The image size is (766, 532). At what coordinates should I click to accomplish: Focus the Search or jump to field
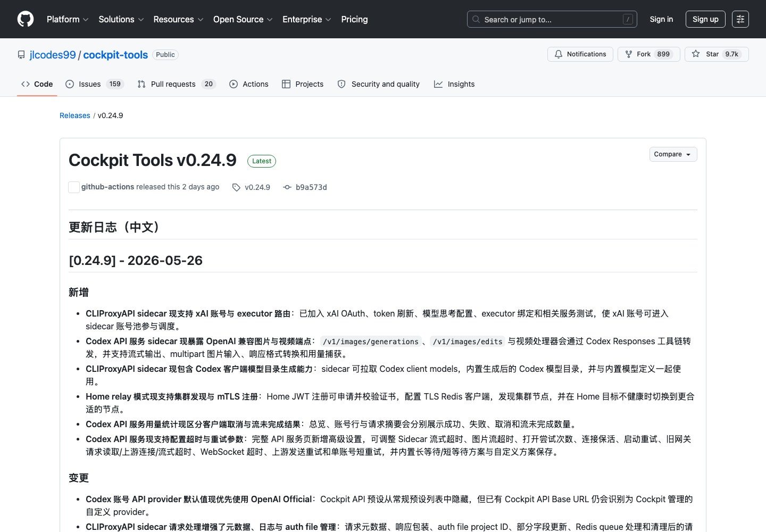point(552,19)
